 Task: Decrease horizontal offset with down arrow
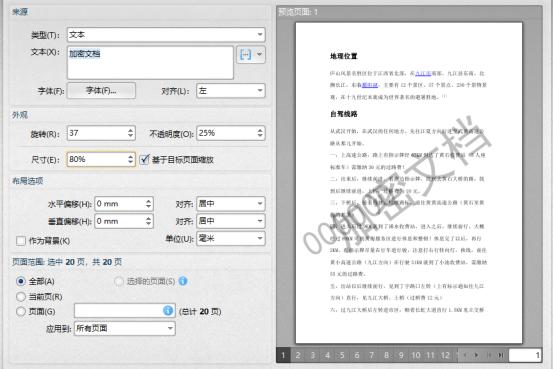click(148, 207)
